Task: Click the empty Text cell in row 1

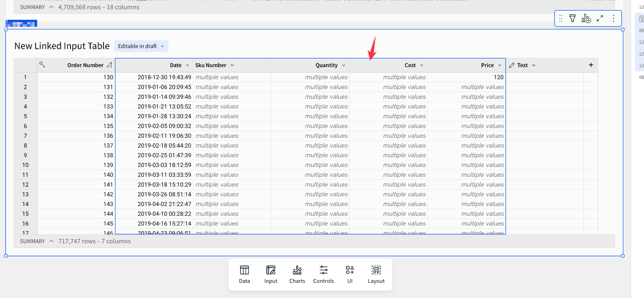Action: click(x=545, y=77)
